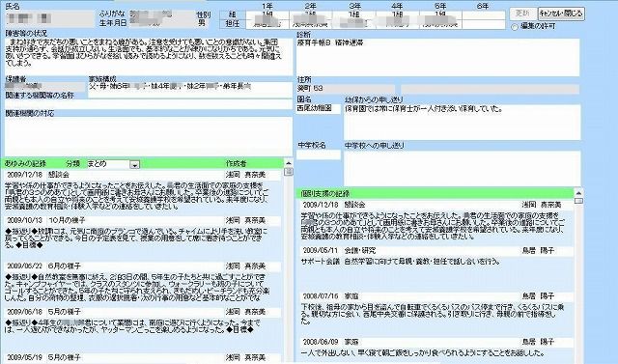Click the 中学校名 input field

point(318,154)
